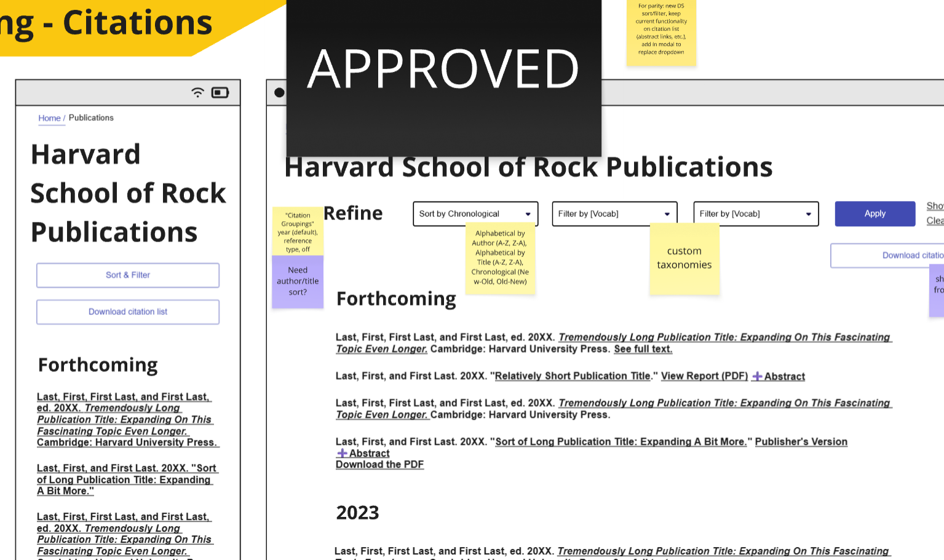The width and height of the screenshot is (944, 560).
Task: Select the Citation Groupings sticky note
Action: pos(298,232)
